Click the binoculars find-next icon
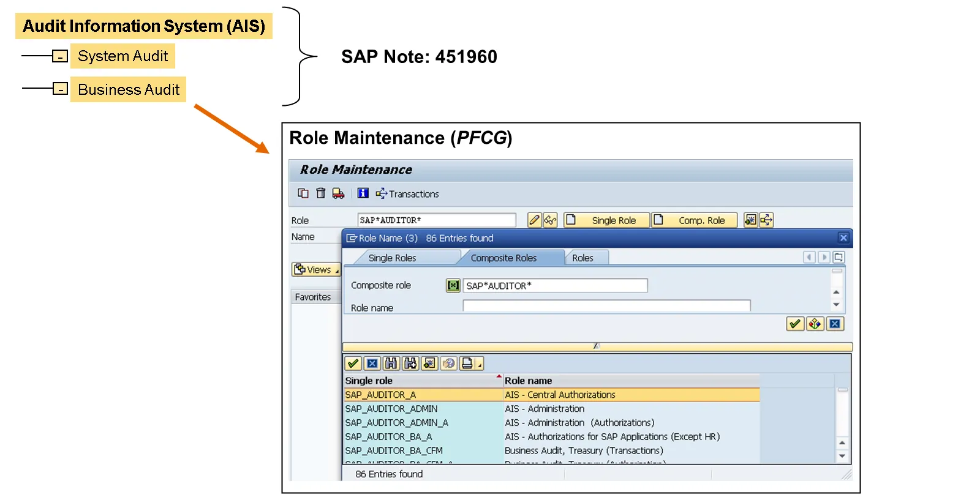Image resolution: width=980 pixels, height=500 pixels. [x=410, y=364]
